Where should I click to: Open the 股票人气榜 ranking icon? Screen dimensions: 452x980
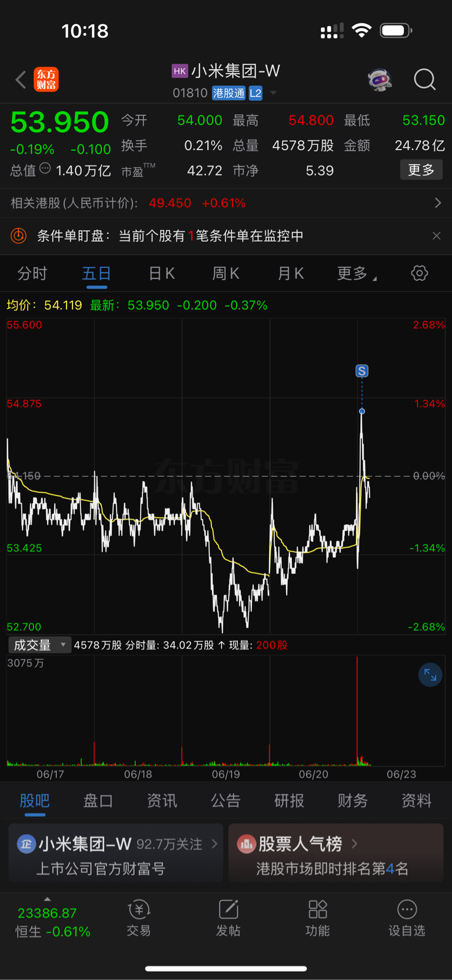(246, 844)
